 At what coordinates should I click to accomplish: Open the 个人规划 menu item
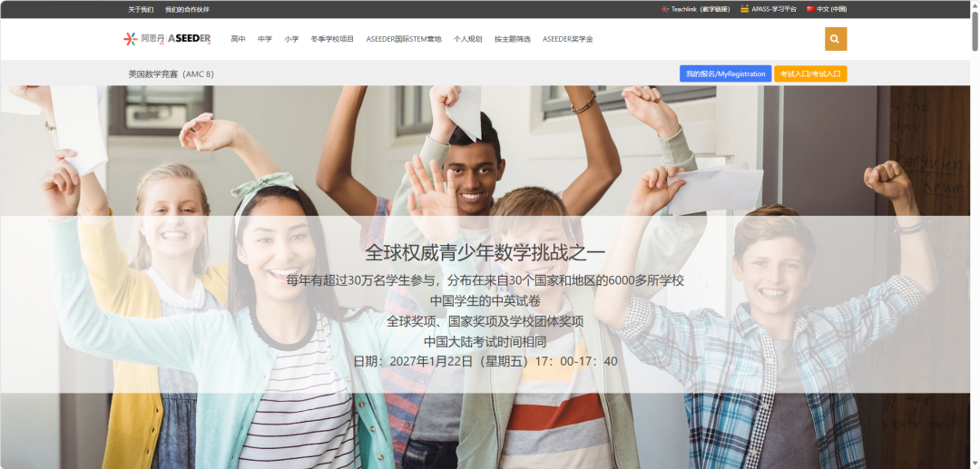point(467,39)
